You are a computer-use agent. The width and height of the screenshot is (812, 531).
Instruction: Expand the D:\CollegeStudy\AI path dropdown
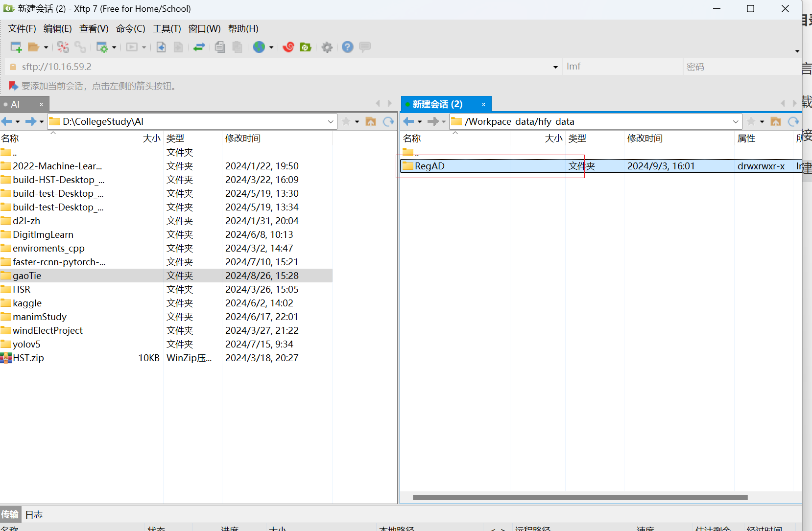331,121
